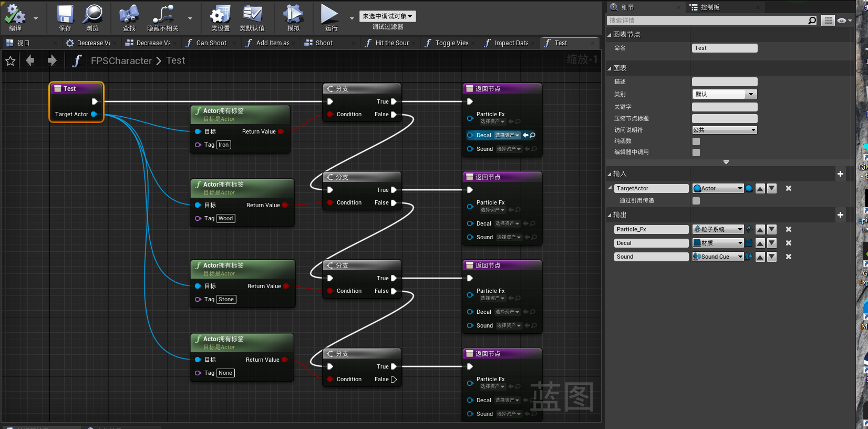
Task: Click the 命名 field containing Test
Action: pos(725,48)
